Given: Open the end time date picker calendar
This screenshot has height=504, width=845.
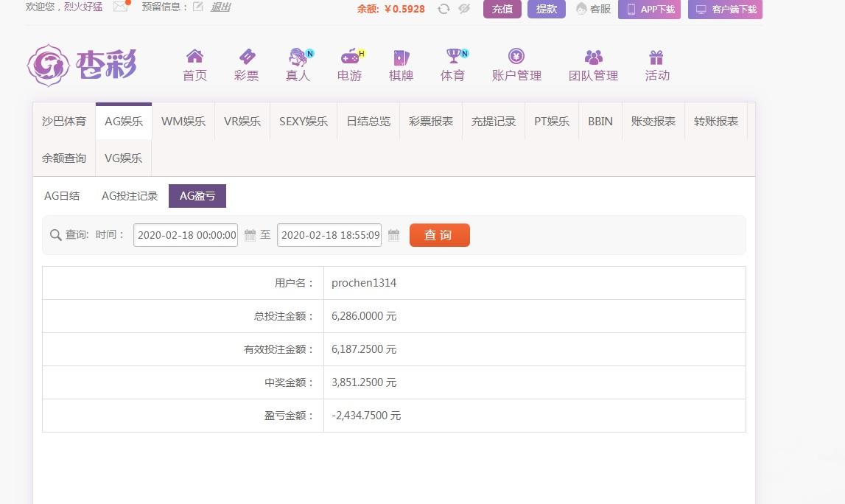Looking at the screenshot, I should [x=393, y=235].
